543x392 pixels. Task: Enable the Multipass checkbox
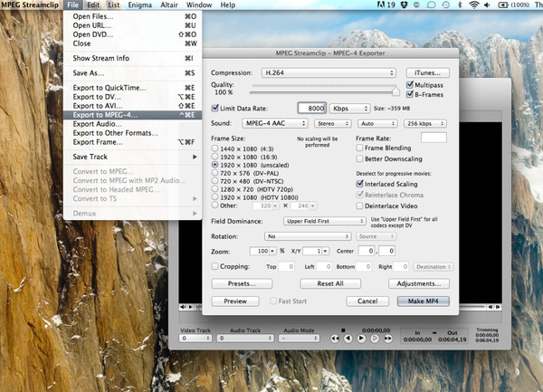(410, 84)
